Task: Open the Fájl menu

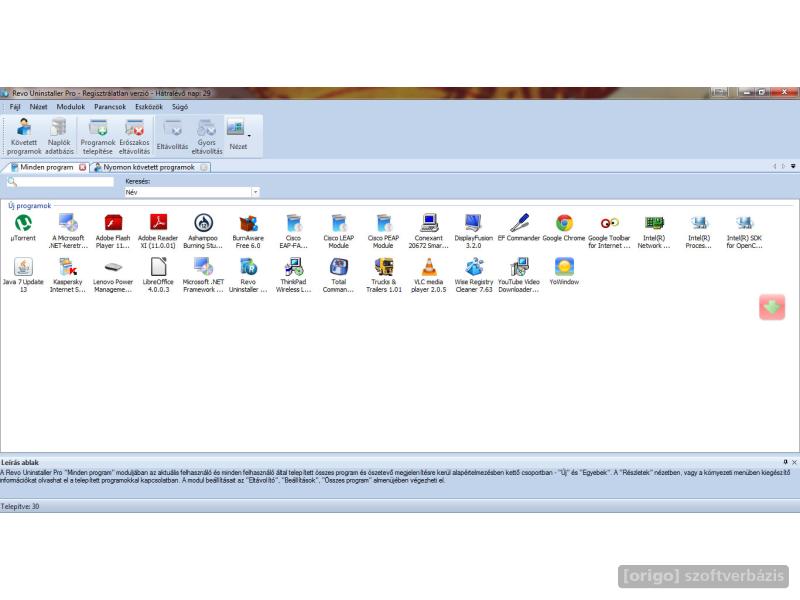Action: click(15, 107)
